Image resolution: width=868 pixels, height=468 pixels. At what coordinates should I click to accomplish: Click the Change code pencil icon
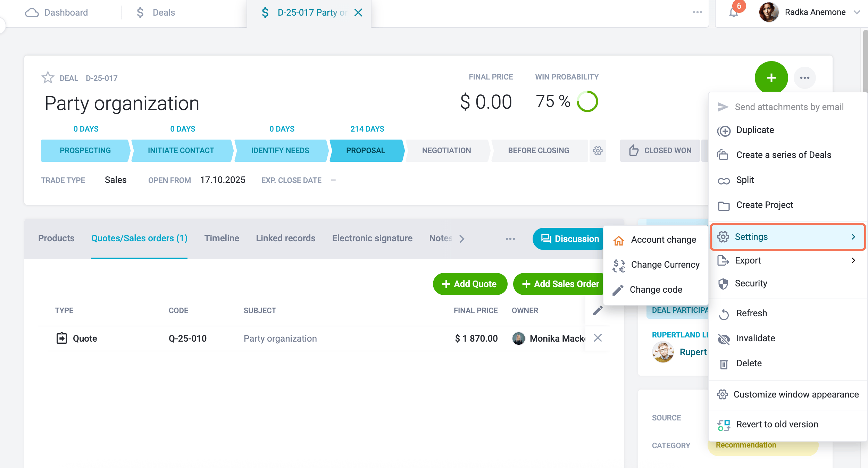coord(618,290)
